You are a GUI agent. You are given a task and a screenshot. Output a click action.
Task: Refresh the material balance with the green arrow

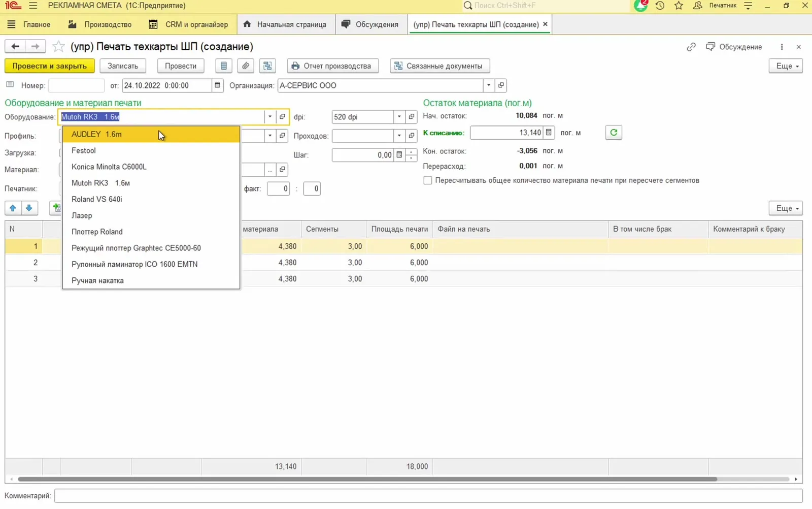[614, 133]
